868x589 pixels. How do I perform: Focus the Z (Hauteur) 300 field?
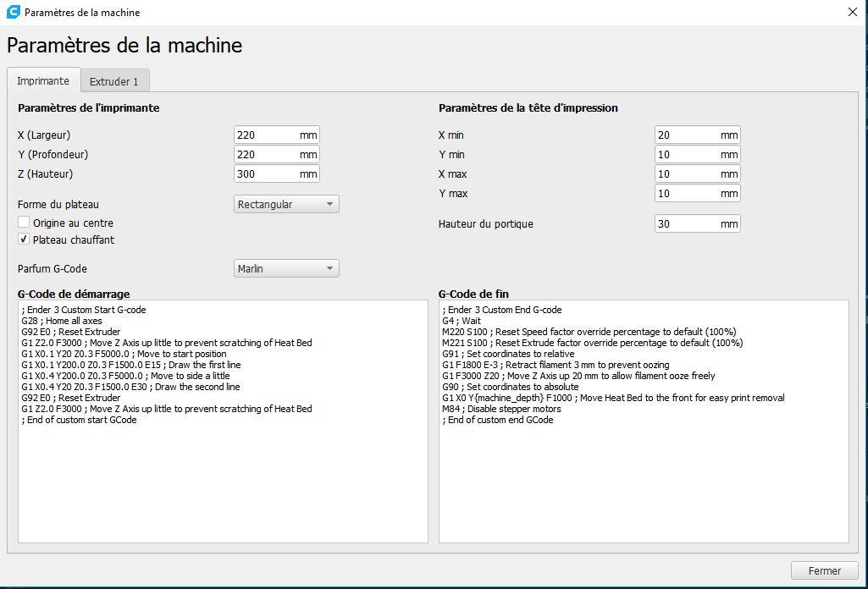[276, 173]
